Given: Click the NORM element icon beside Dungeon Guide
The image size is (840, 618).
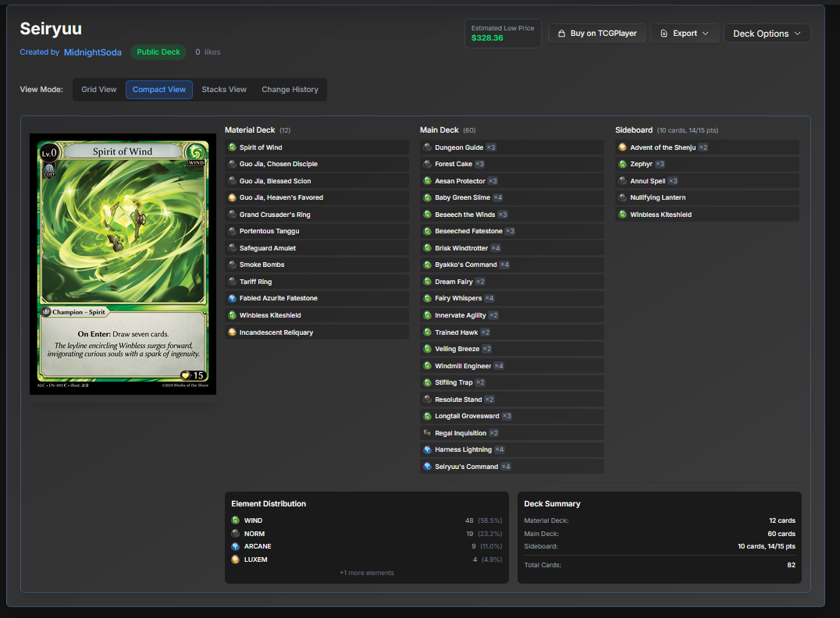Looking at the screenshot, I should 428,147.
